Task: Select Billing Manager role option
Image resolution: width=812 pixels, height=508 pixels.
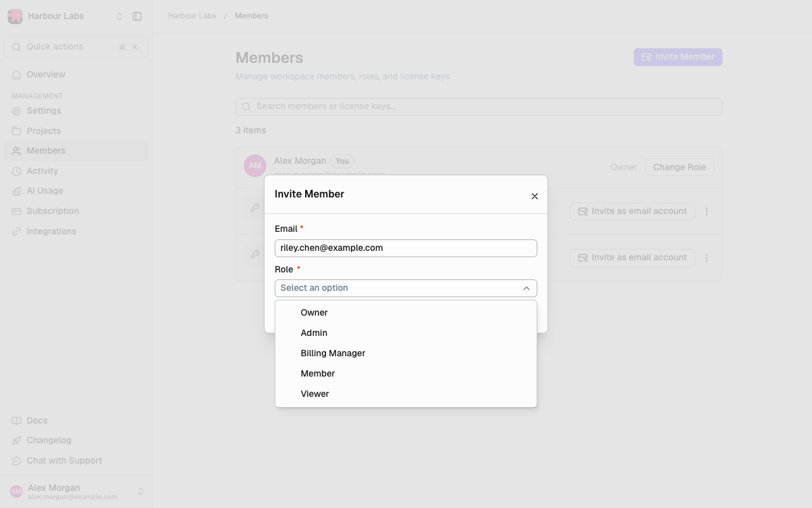Action: 406,353
